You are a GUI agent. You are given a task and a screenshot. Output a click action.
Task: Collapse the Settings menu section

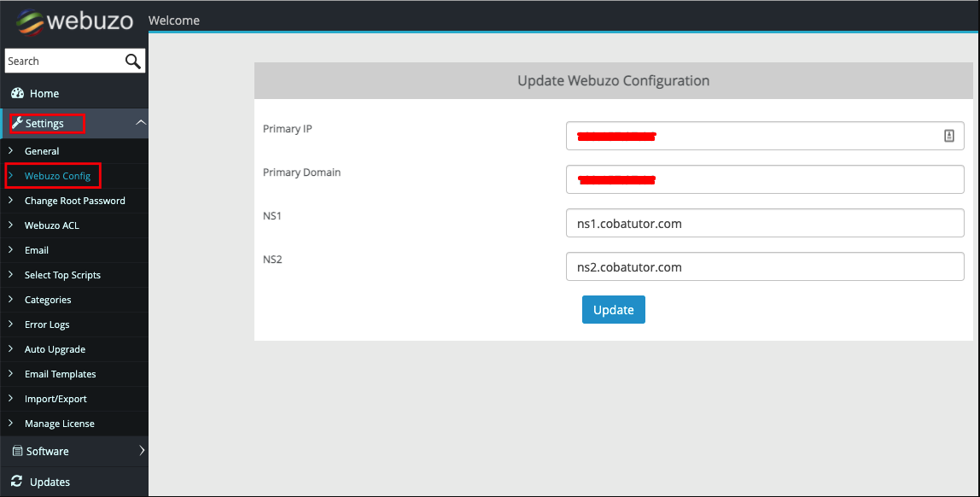[141, 122]
